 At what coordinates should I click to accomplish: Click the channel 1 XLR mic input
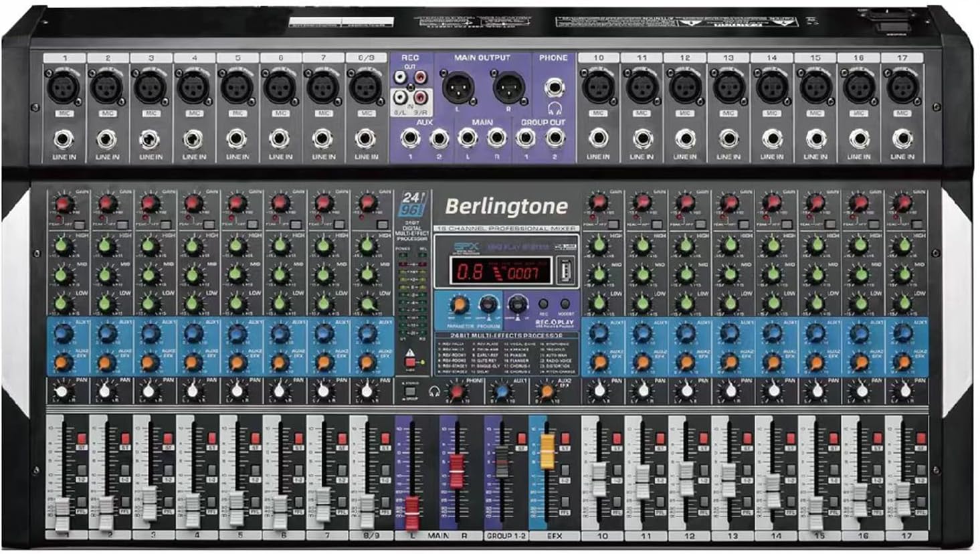(64, 87)
